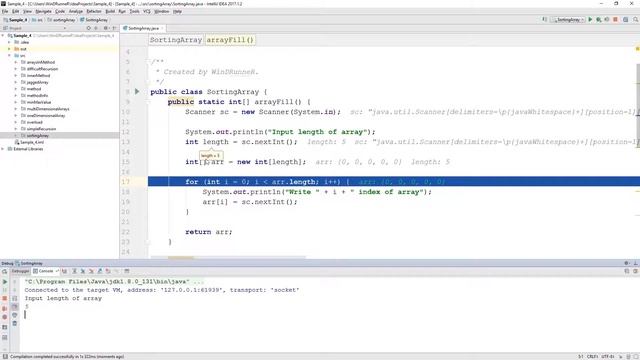Click Force Step Into in debugger toolbar
The width and height of the screenshot is (640, 360).
tap(91, 271)
